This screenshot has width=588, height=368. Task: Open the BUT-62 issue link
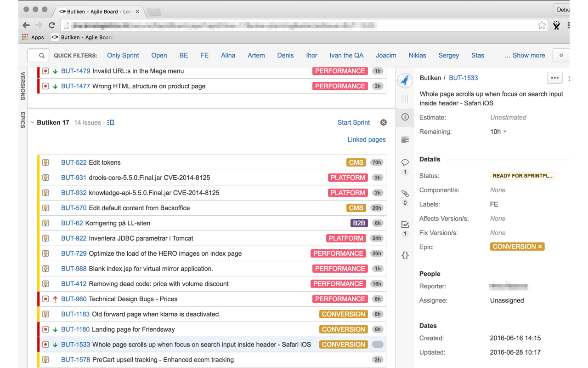pyautogui.click(x=72, y=223)
